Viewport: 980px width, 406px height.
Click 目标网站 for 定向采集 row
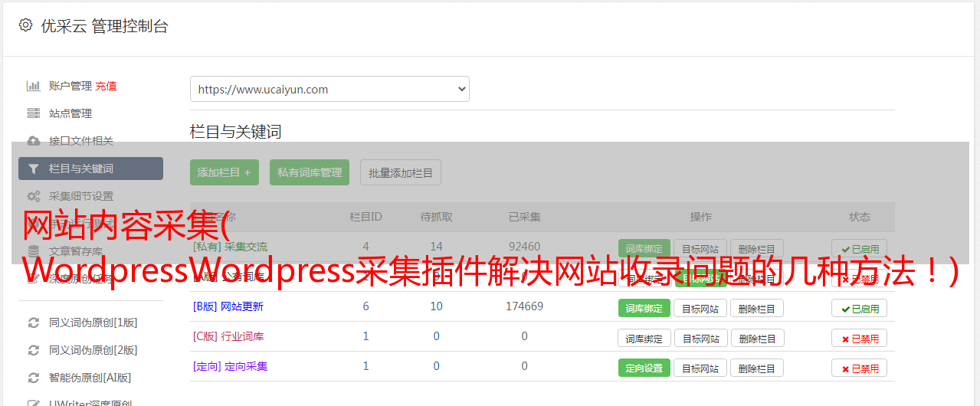tap(700, 368)
